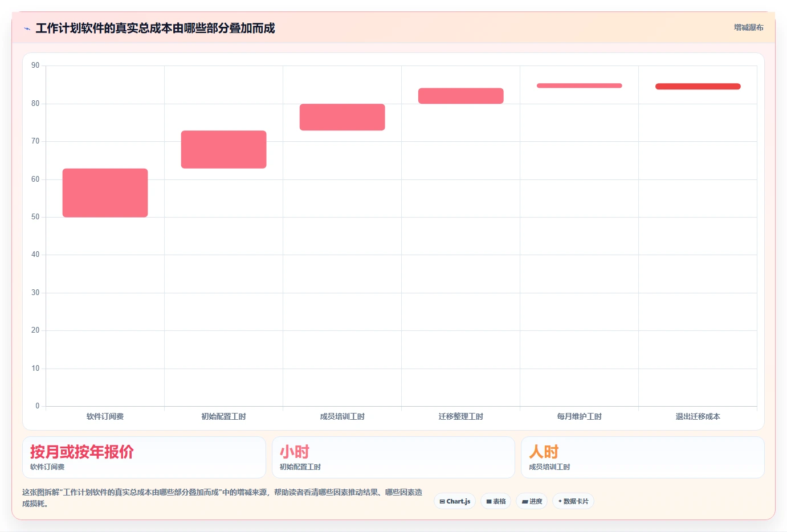
Task: Click the 迁移整理工时 axis label
Action: pos(461,416)
